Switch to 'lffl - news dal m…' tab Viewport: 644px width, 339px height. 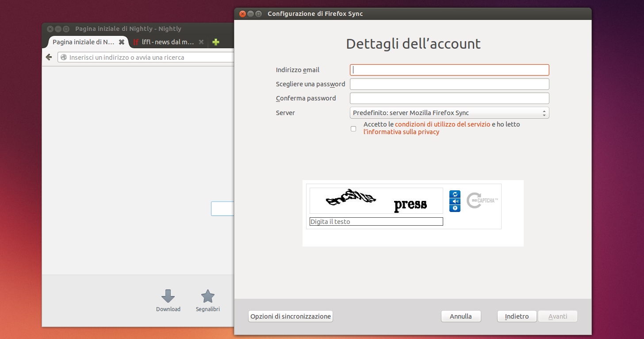pyautogui.click(x=169, y=42)
